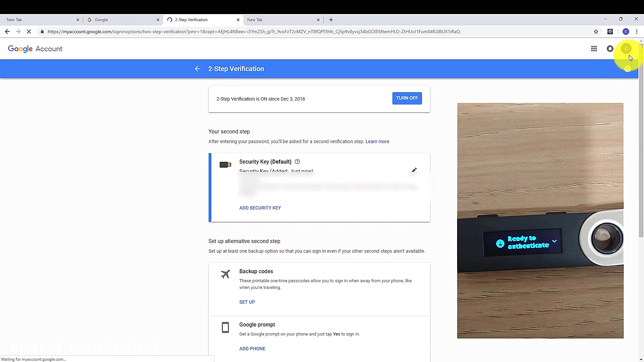Go back using the 2-Step Verification arrow
This screenshot has height=362, width=644.
coord(198,69)
